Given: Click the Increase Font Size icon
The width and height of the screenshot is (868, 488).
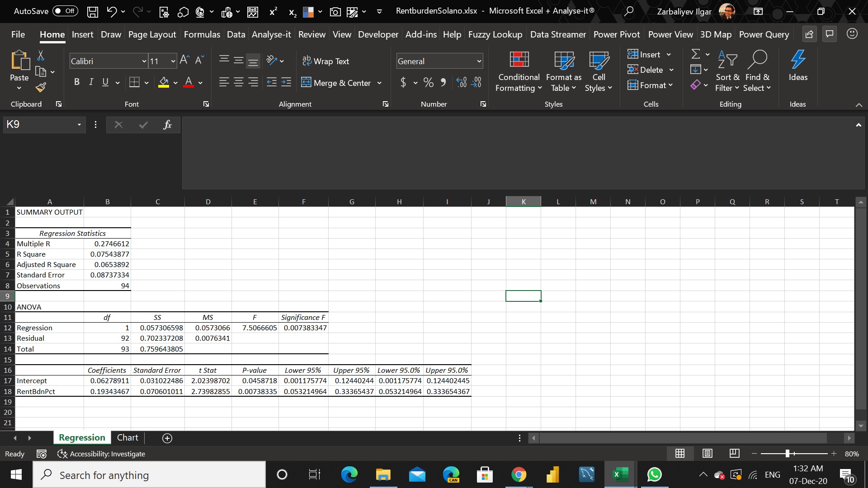Looking at the screenshot, I should (184, 60).
